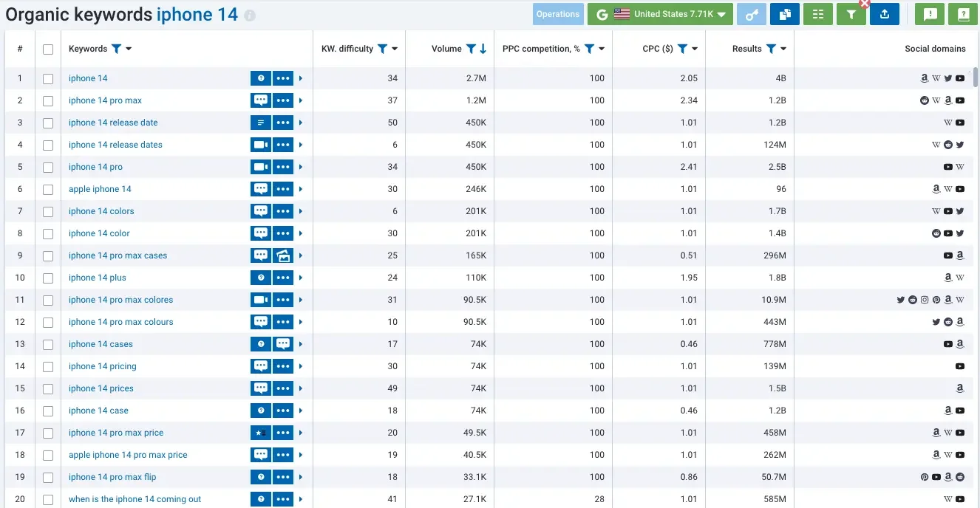Click the key icon button in top toolbar
980x508 pixels.
[752, 14]
